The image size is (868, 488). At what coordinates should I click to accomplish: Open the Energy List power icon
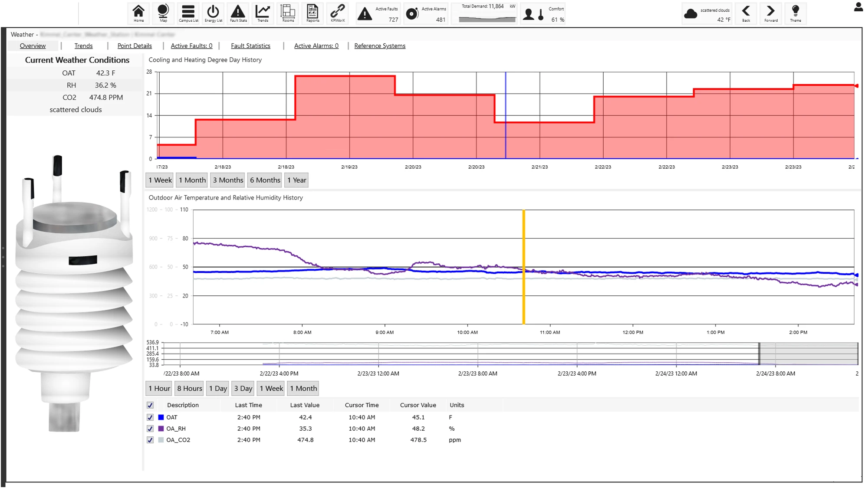pyautogui.click(x=213, y=13)
